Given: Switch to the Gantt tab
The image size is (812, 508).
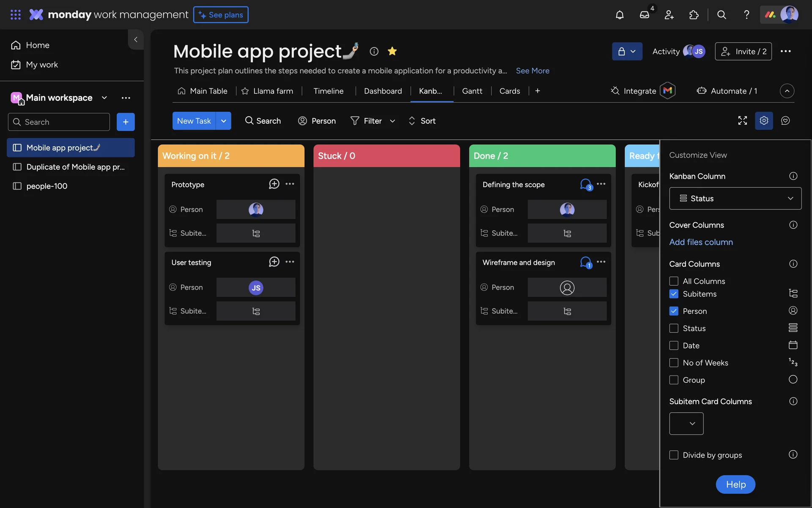Looking at the screenshot, I should tap(472, 91).
